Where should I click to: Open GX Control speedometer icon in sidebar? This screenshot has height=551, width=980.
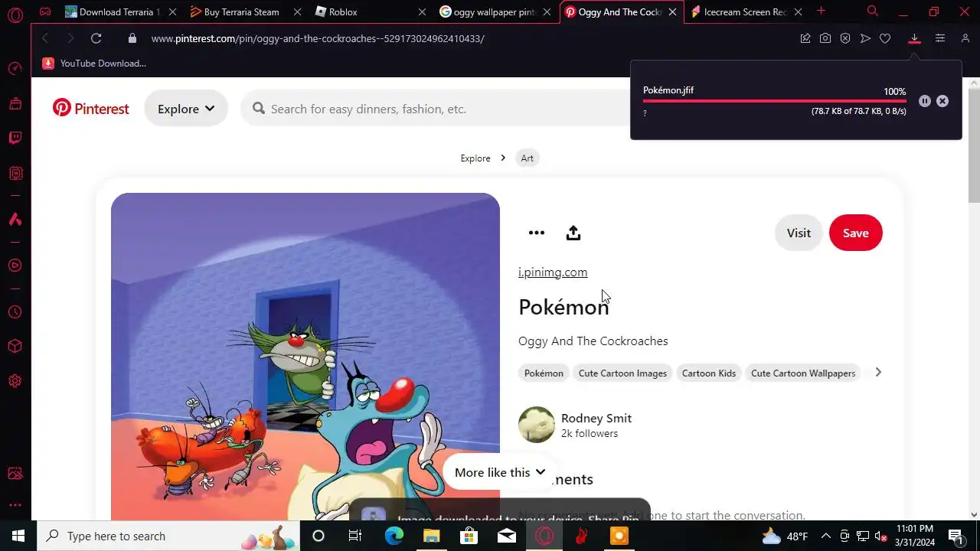[15, 69]
